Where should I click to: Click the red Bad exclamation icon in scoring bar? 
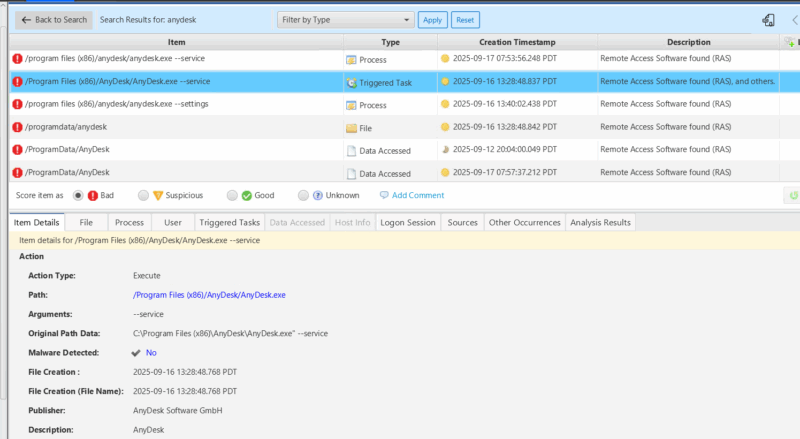tap(93, 196)
